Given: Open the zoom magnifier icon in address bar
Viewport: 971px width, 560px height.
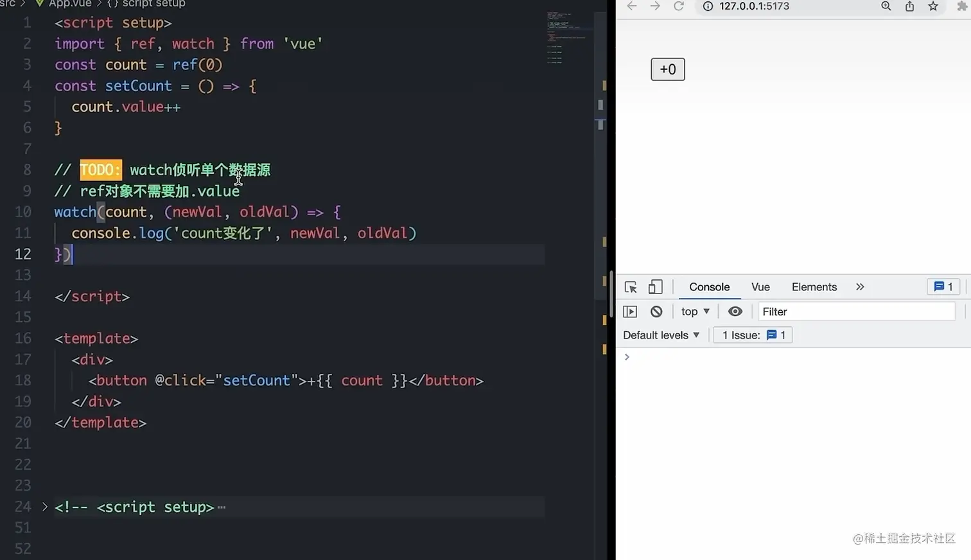Looking at the screenshot, I should coord(886,6).
